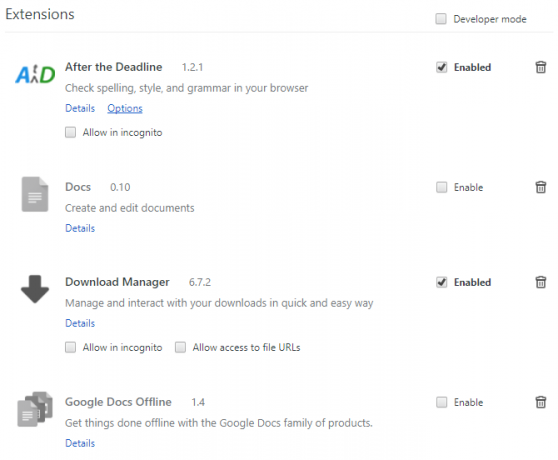Open Details for After the Deadline
The width and height of the screenshot is (558, 460).
(80, 108)
